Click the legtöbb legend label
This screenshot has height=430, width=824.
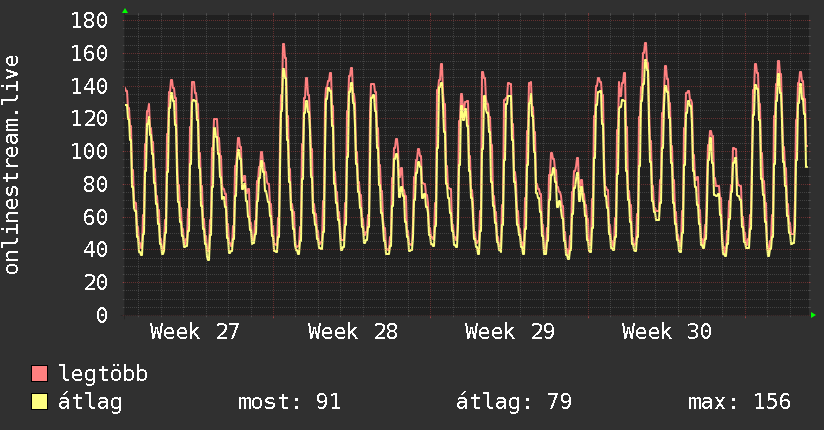pyautogui.click(x=103, y=374)
